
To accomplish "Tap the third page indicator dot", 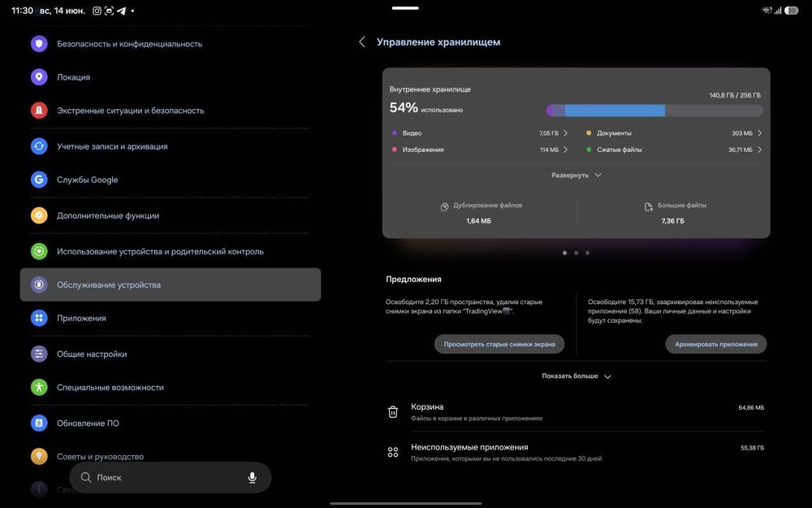I will click(587, 253).
